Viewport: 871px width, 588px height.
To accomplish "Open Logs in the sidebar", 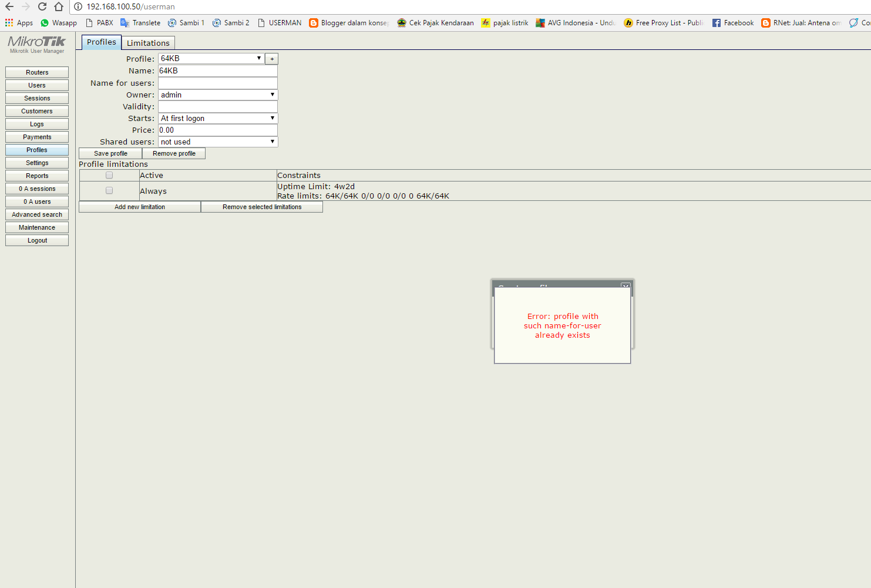I will point(37,124).
